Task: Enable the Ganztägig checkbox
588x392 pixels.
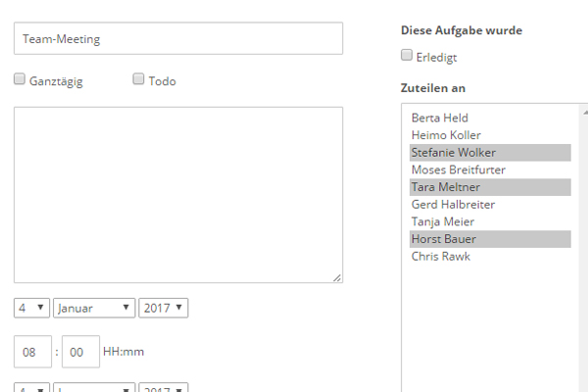Action: (20, 79)
